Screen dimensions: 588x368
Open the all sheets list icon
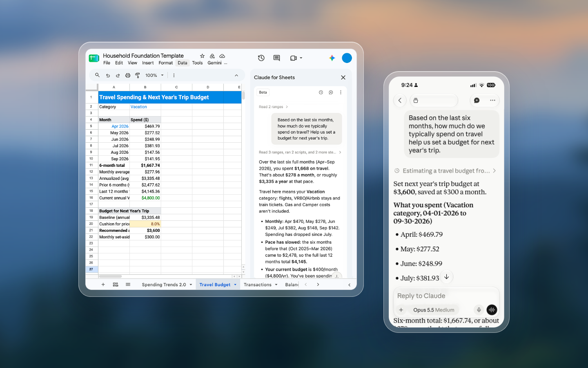pos(128,285)
